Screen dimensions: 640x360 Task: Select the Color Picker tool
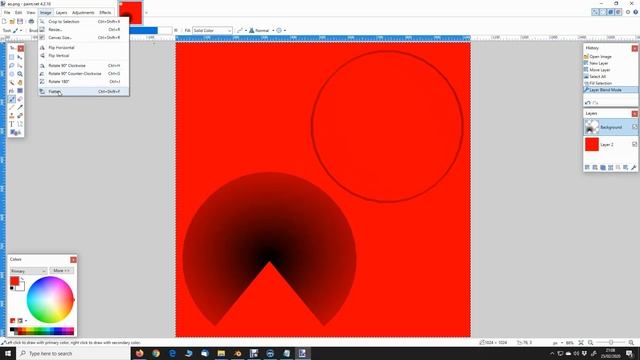point(20,107)
